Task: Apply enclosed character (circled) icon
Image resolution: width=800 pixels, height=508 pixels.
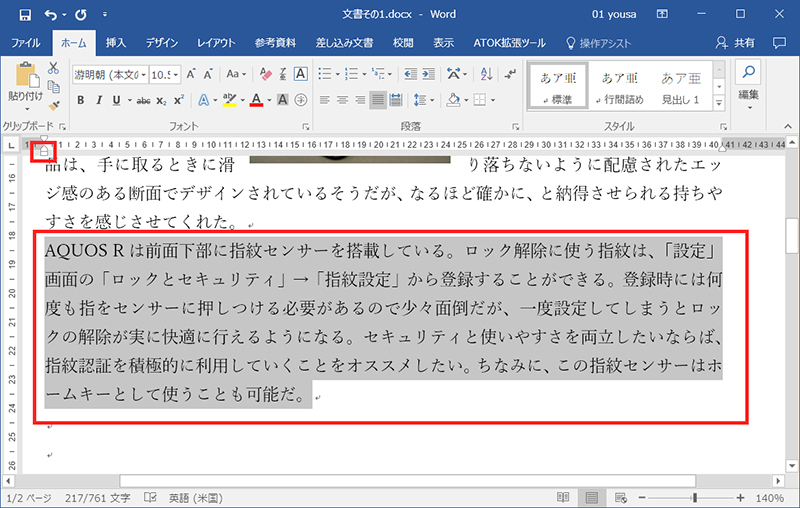Action: (301, 100)
